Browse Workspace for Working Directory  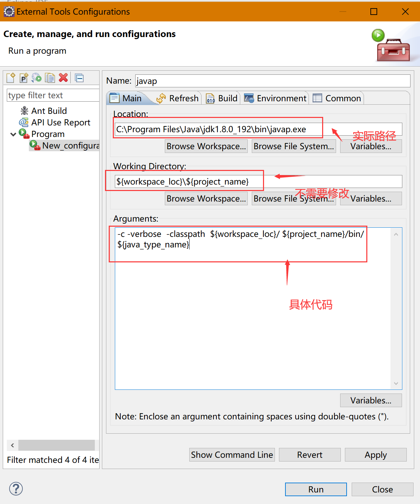point(206,198)
